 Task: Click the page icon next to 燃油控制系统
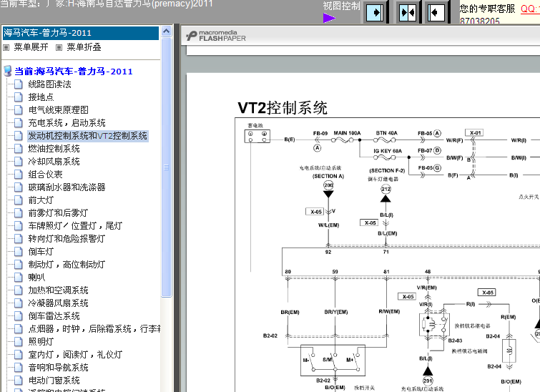coord(19,149)
